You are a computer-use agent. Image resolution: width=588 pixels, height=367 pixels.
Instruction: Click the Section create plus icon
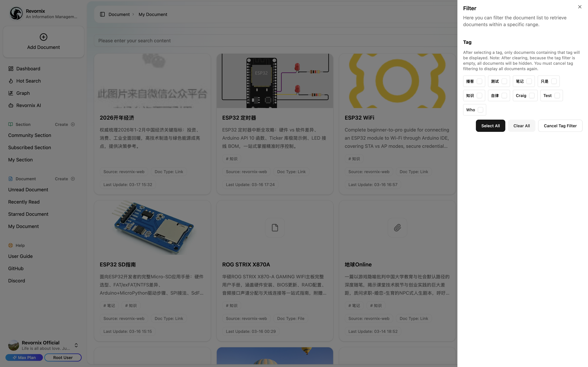pyautogui.click(x=73, y=124)
